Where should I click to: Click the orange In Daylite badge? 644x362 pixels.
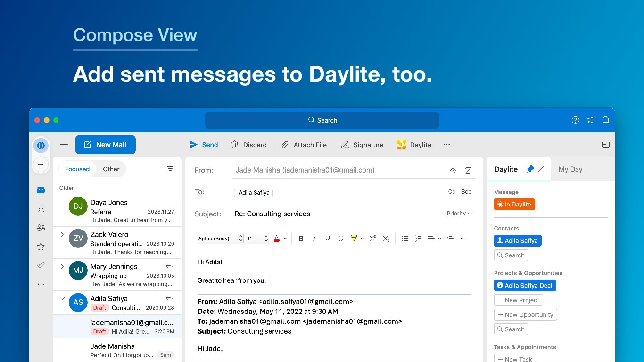514,205
